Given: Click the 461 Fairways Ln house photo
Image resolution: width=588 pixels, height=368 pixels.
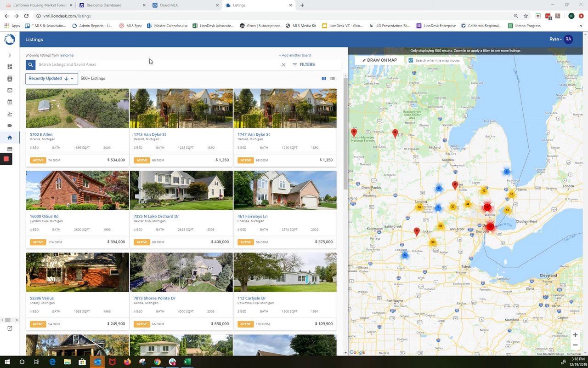Looking at the screenshot, I should [285, 190].
